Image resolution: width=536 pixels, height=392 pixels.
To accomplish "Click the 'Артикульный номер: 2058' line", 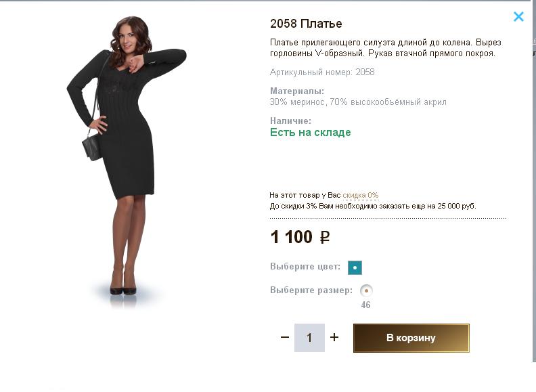I will (x=322, y=72).
